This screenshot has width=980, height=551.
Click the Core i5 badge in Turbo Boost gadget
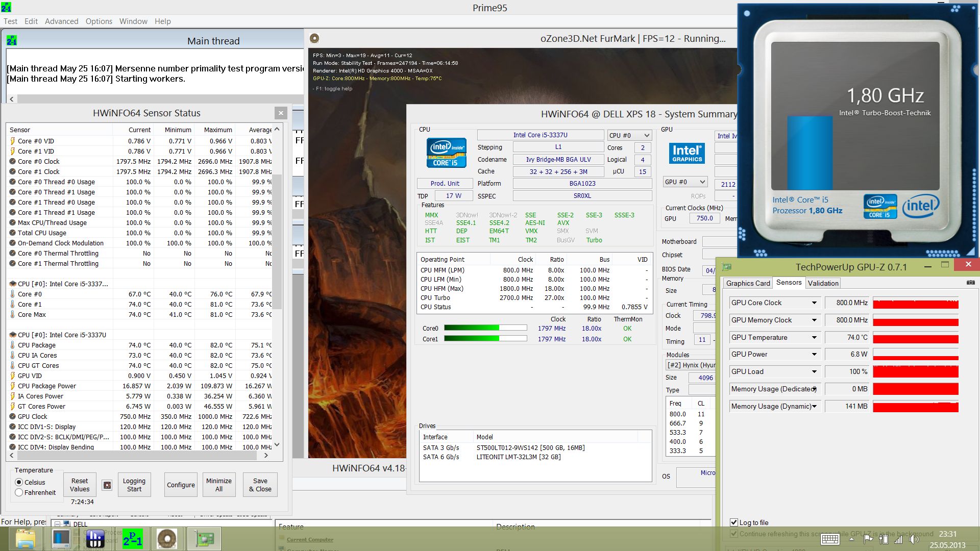[880, 206]
